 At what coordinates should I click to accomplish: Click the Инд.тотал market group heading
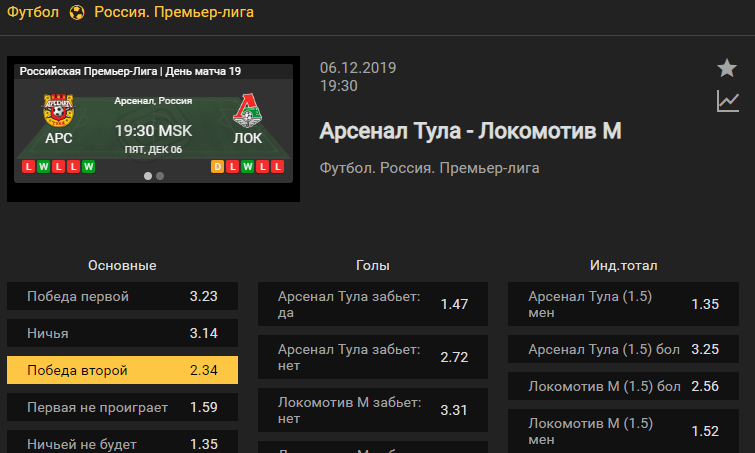624,266
